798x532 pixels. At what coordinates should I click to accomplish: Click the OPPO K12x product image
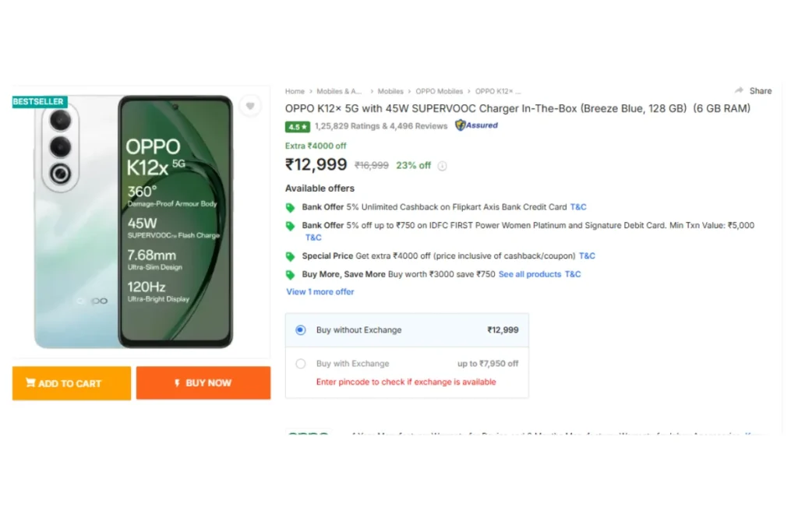[134, 222]
